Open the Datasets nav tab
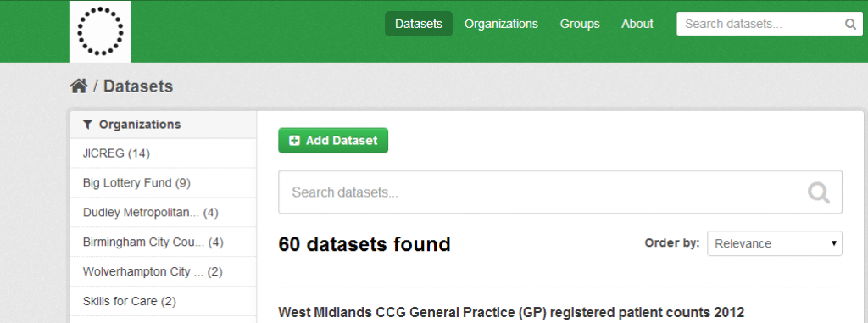 point(419,24)
